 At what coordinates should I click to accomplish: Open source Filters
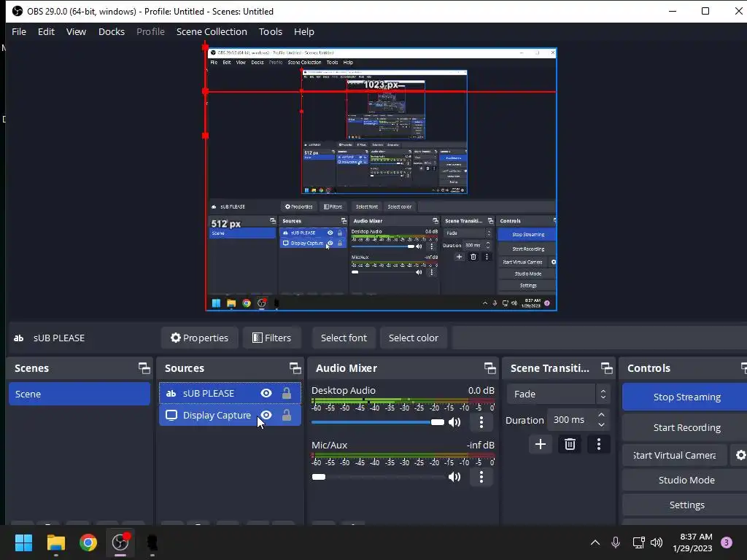pyautogui.click(x=271, y=338)
